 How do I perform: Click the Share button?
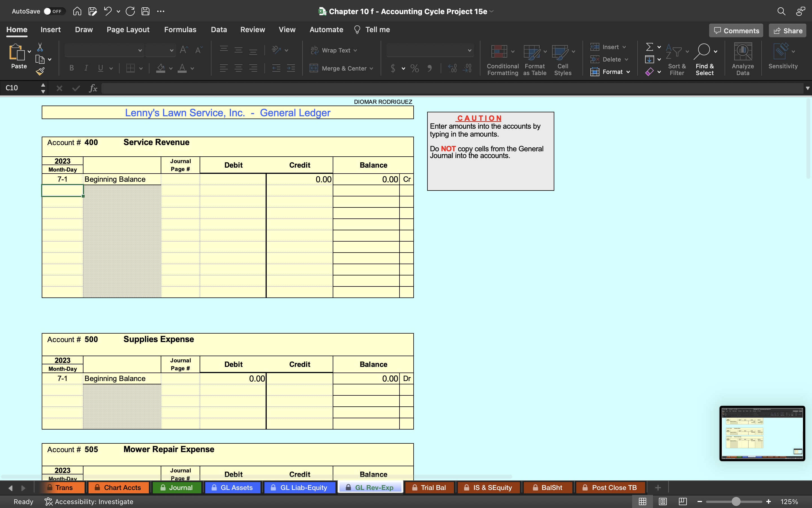[x=787, y=30]
